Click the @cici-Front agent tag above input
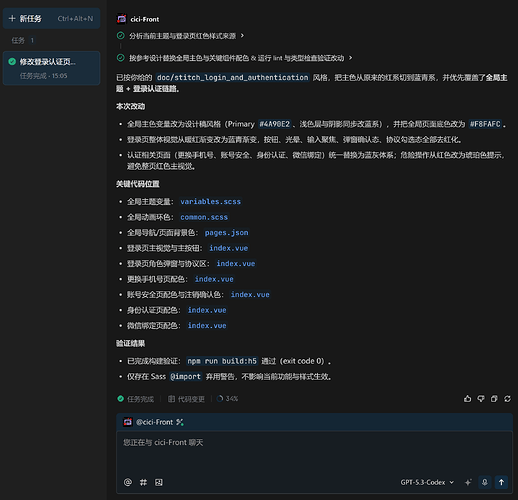This screenshot has width=518, height=500. [x=148, y=422]
